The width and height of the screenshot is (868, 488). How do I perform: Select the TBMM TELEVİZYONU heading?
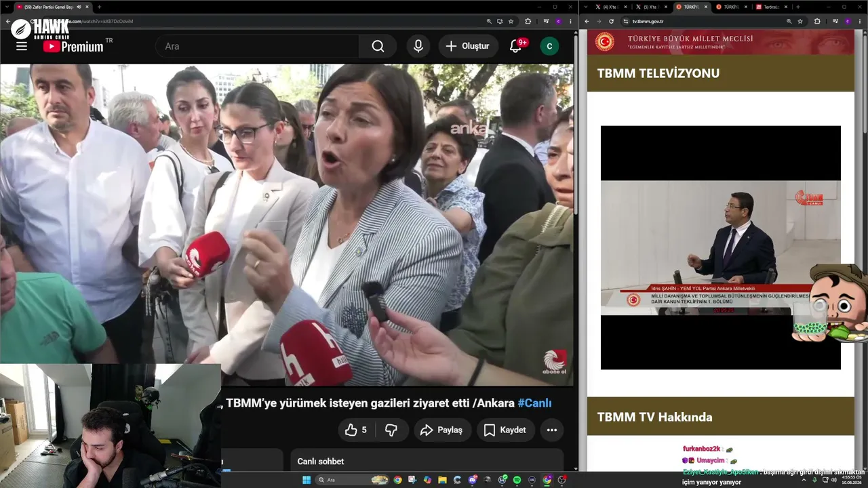tap(658, 73)
